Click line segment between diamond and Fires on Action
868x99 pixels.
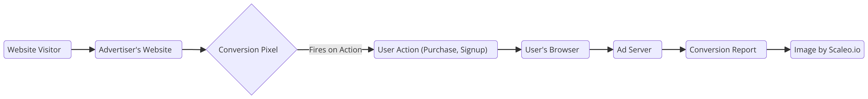pyautogui.click(x=303, y=50)
